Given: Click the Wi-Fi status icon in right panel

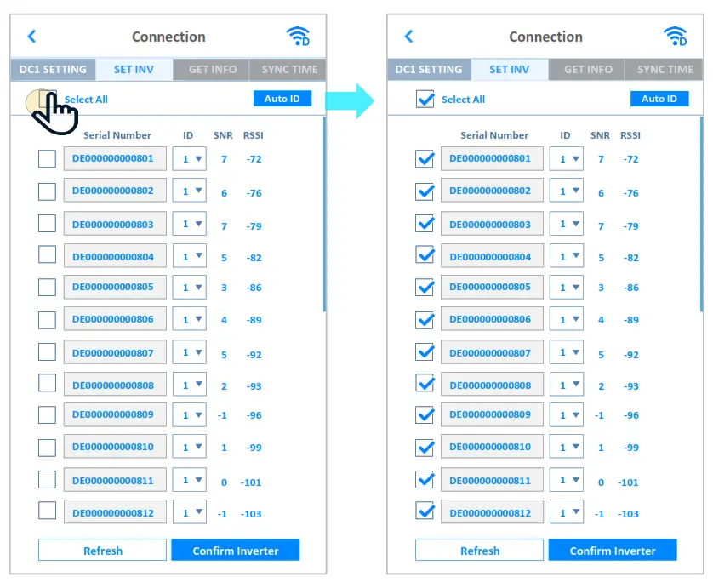Looking at the screenshot, I should tap(675, 37).
